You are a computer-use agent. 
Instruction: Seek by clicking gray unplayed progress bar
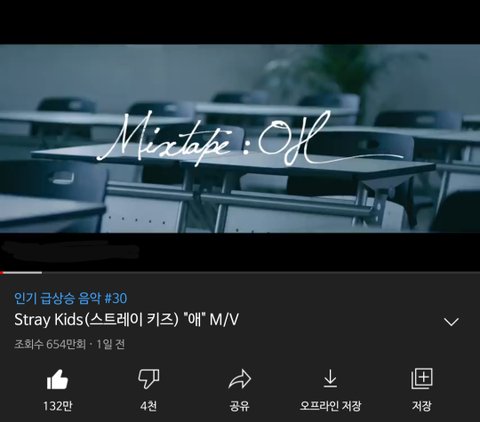tap(261, 273)
